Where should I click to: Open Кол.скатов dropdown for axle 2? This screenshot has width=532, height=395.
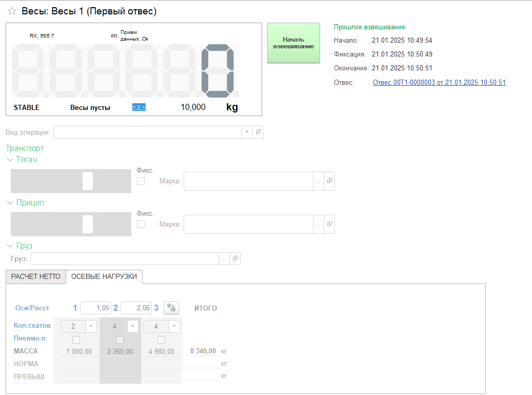[x=132, y=326]
